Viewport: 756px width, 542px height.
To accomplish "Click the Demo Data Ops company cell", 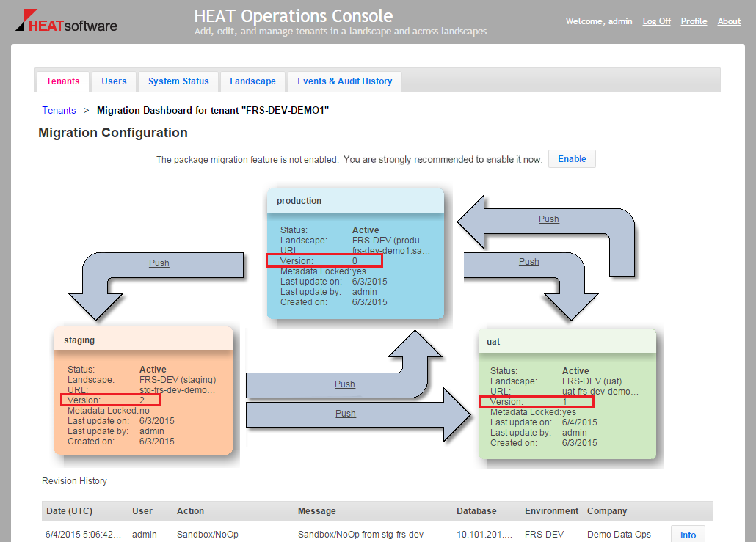I will coord(619,534).
